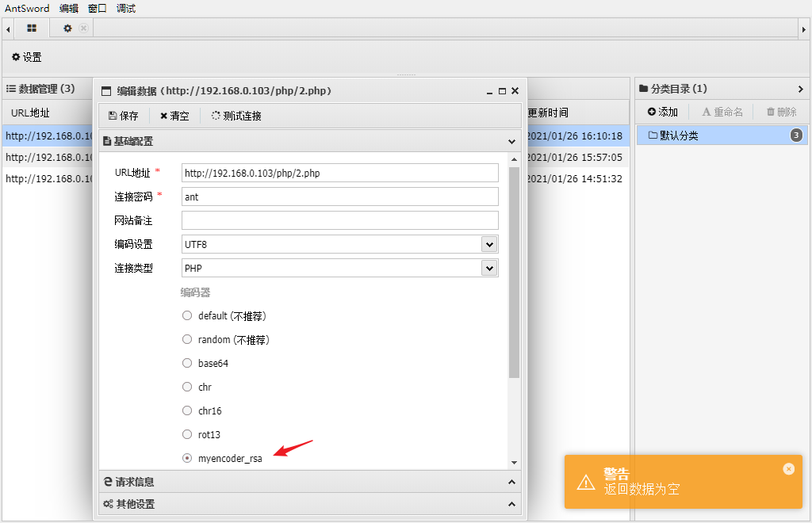Select the random (不推荐) encoder

coord(187,339)
